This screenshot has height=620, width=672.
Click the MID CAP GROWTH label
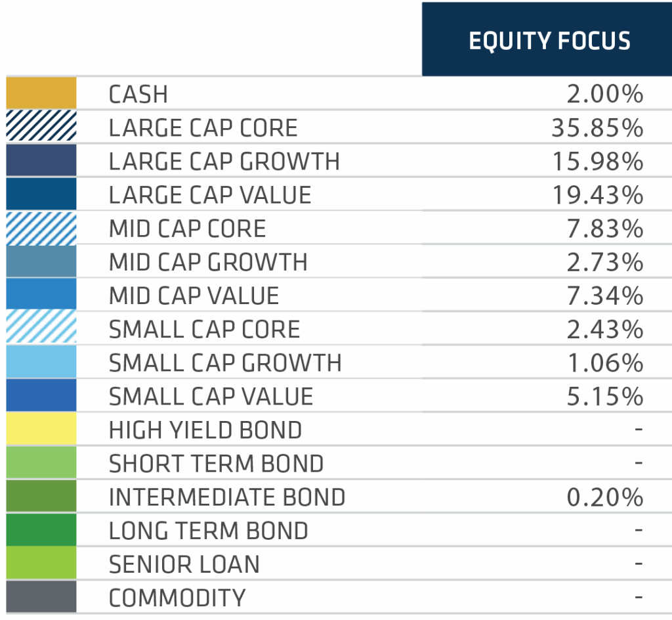point(208,262)
